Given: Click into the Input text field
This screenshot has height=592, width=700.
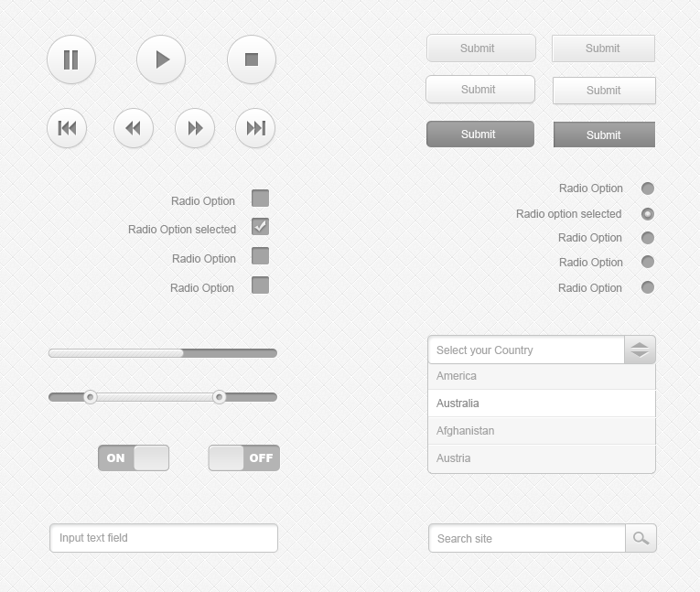Looking at the screenshot, I should [164, 538].
